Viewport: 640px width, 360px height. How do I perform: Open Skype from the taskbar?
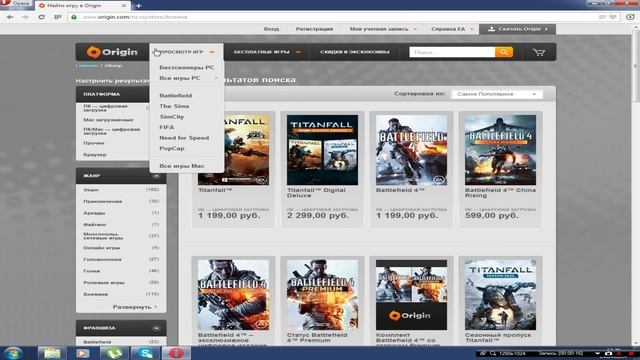[x=145, y=353]
